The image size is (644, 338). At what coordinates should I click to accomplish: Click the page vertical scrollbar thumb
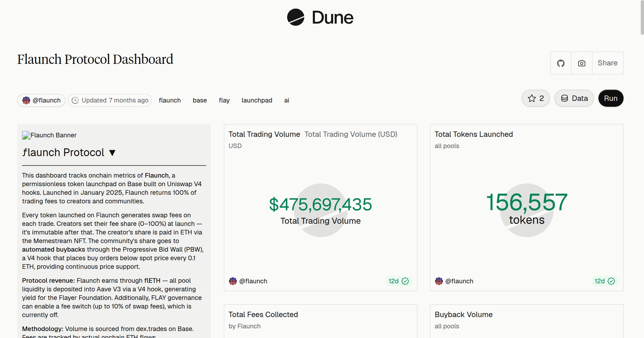642,18
